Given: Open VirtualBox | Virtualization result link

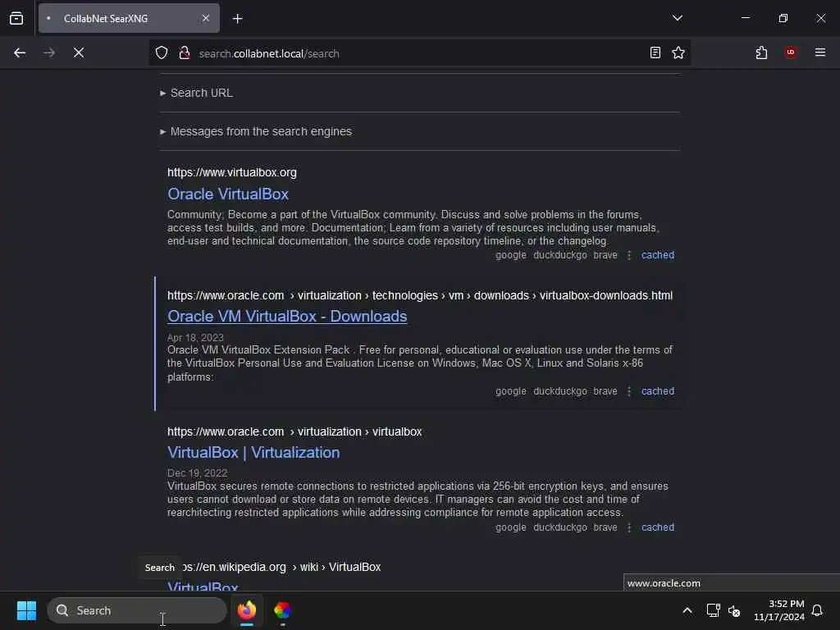Looking at the screenshot, I should [x=253, y=452].
